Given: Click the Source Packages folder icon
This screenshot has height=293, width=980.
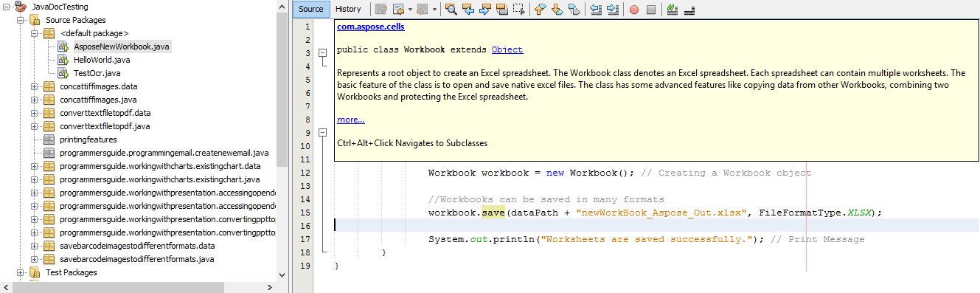Looking at the screenshot, I should 35,20.
